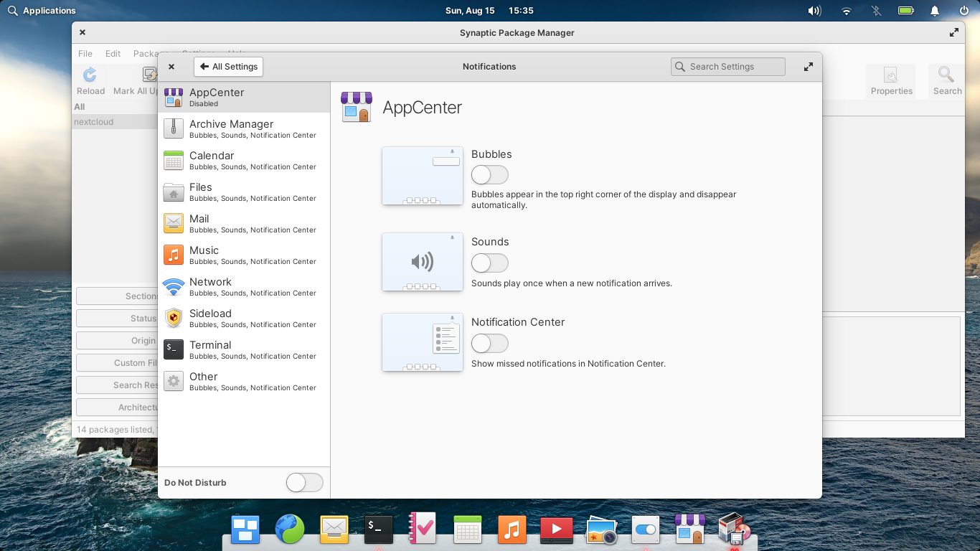This screenshot has height=551, width=980.
Task: Open the Tasks app in the dock
Action: tap(423, 529)
